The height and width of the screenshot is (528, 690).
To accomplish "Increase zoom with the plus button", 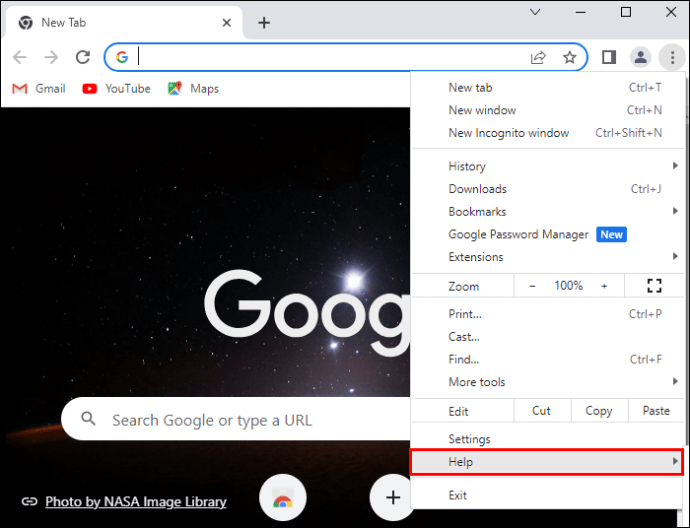I will (604, 286).
